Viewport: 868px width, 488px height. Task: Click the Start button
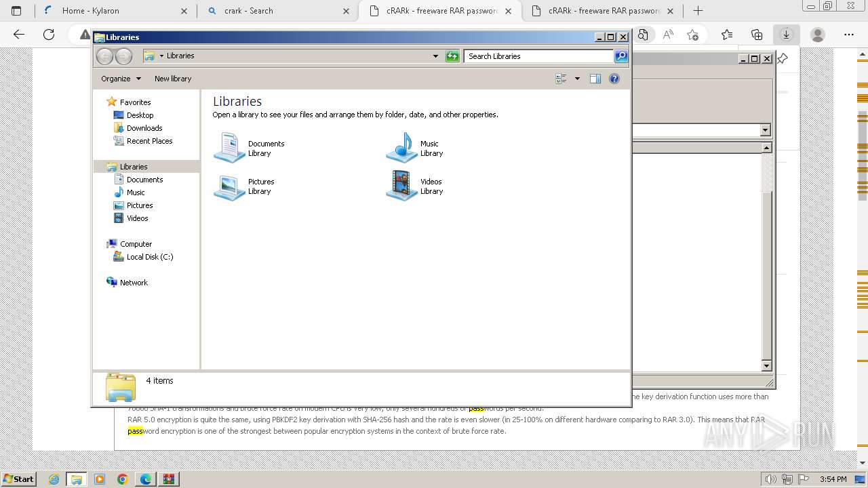click(19, 479)
